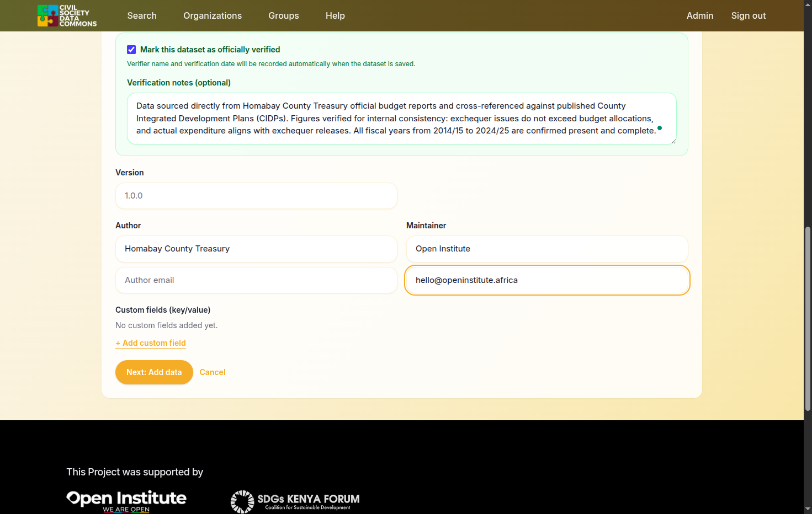The height and width of the screenshot is (514, 812).
Task: Click the 'Maintainer' label
Action: pyautogui.click(x=426, y=226)
